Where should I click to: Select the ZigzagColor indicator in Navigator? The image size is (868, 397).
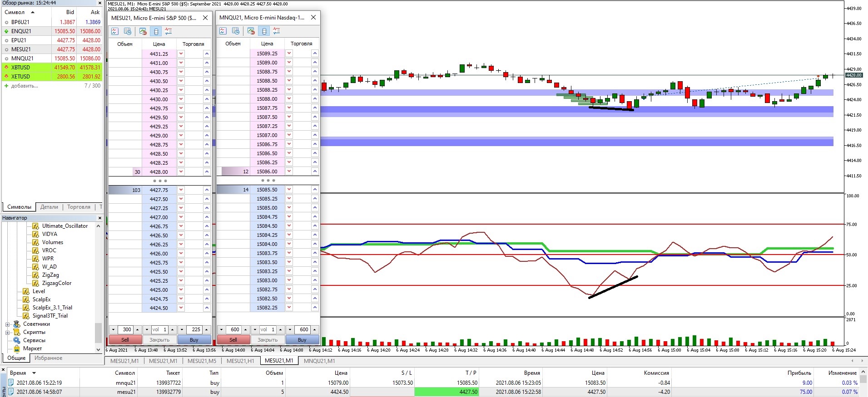57,283
